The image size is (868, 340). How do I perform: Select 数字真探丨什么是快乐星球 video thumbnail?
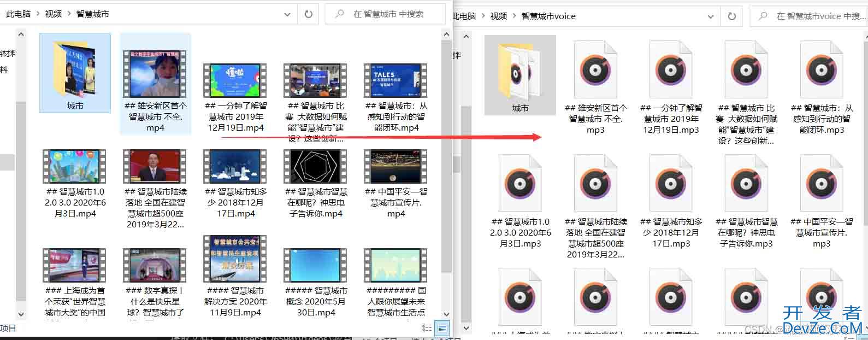(155, 265)
